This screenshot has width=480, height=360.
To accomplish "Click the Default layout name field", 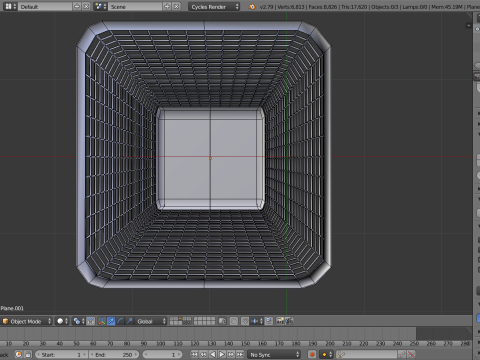I will pyautogui.click(x=45, y=6).
